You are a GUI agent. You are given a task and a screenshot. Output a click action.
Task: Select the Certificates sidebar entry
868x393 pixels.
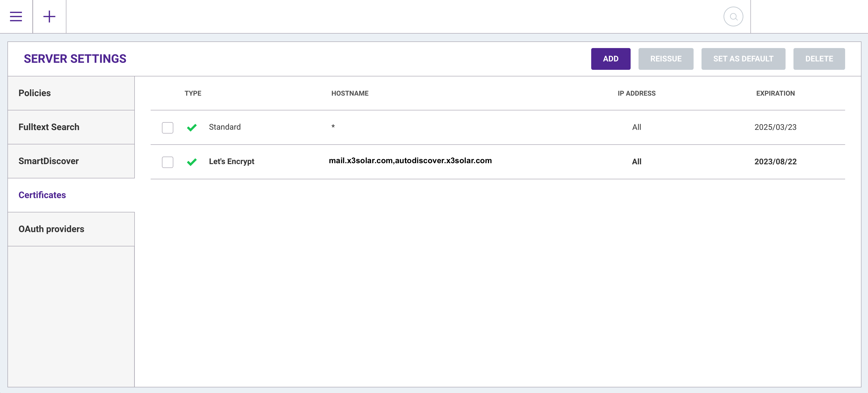coord(42,195)
